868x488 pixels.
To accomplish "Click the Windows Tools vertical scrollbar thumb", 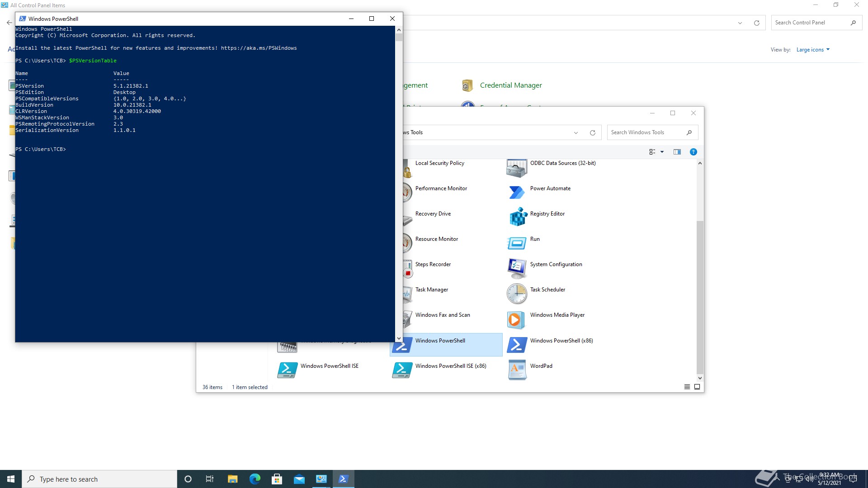I will (700, 297).
